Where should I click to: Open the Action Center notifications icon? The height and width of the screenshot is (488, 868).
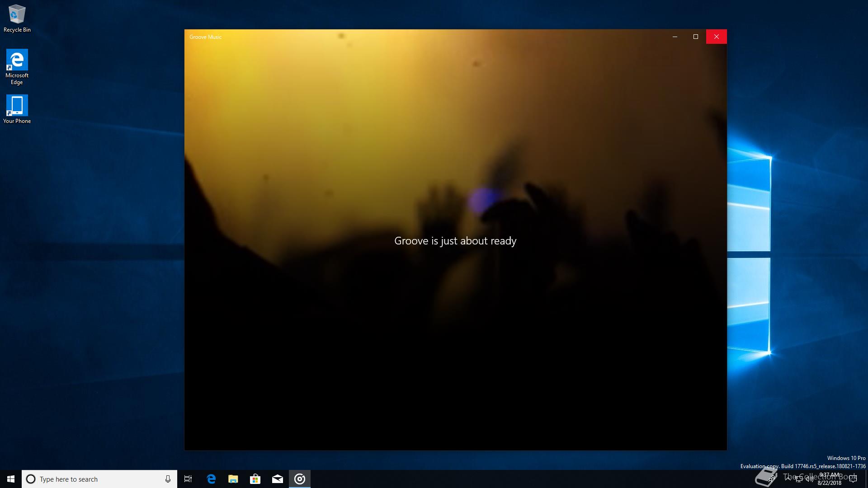tap(853, 479)
